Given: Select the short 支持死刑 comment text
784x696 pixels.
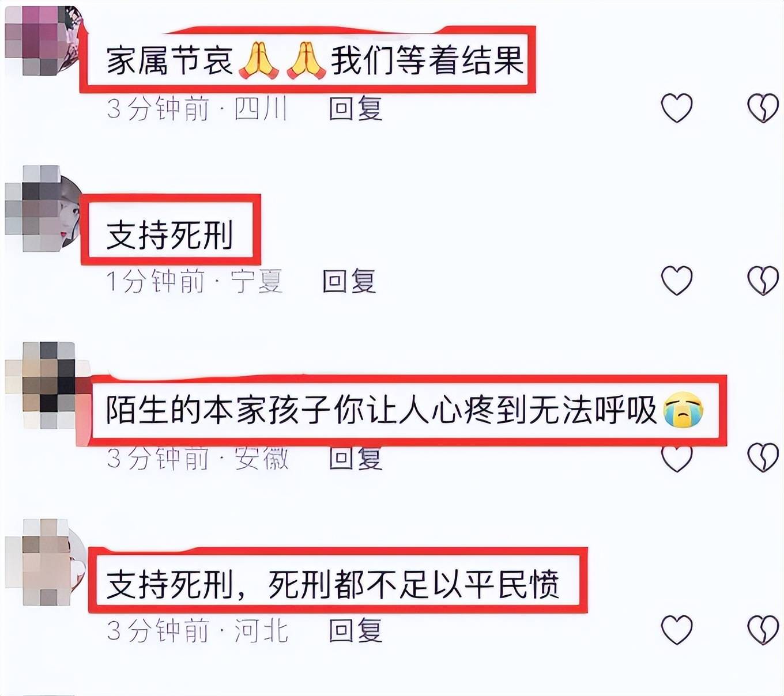Looking at the screenshot, I should click(170, 234).
